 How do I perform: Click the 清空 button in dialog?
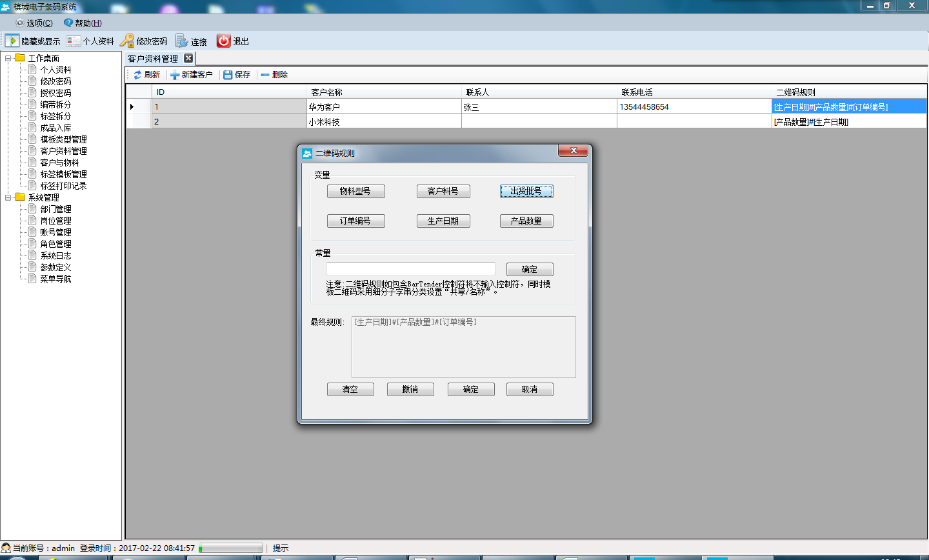pyautogui.click(x=350, y=389)
